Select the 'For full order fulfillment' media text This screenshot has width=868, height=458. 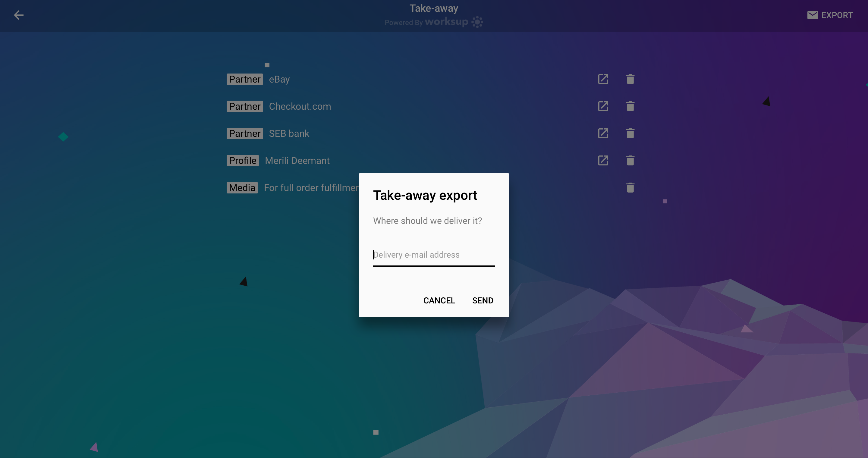coord(311,188)
